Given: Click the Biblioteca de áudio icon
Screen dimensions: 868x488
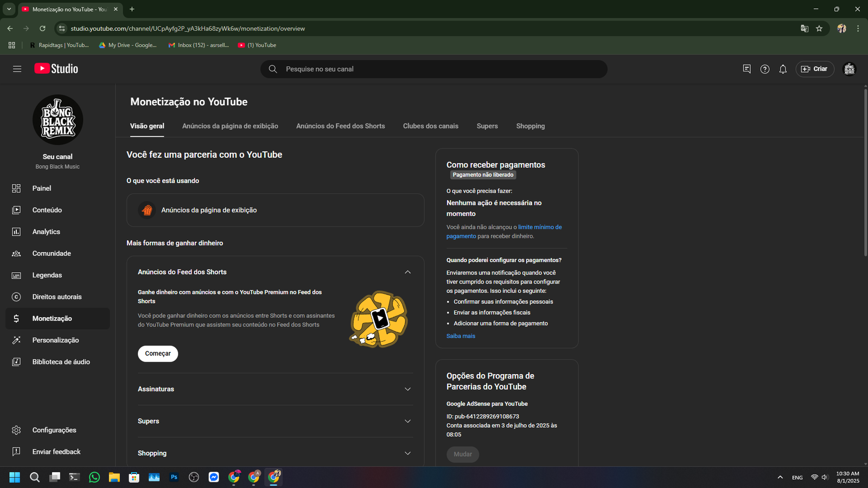Looking at the screenshot, I should click(16, 362).
